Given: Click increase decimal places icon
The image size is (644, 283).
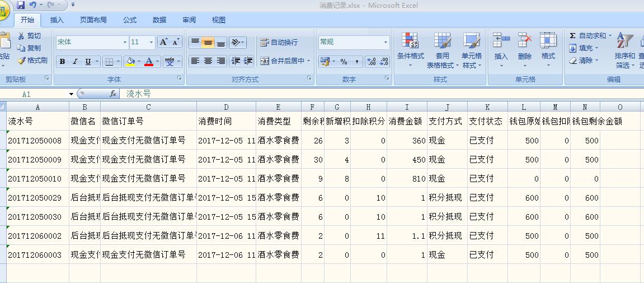Looking at the screenshot, I should 372,62.
